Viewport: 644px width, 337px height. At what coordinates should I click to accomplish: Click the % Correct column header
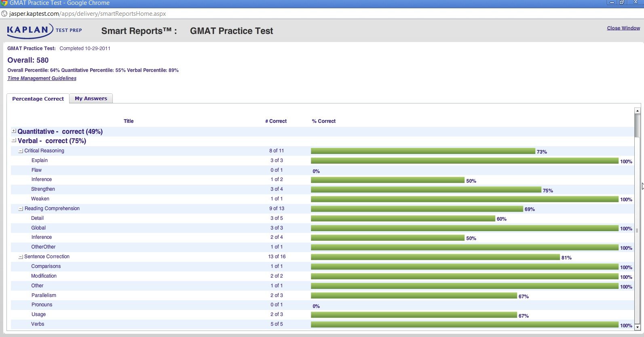pyautogui.click(x=323, y=121)
